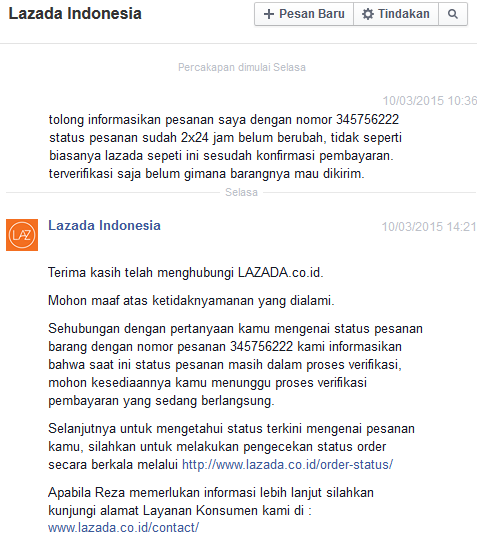Open the Pesan Baru button
This screenshot has height=542, width=486.
[x=304, y=14]
